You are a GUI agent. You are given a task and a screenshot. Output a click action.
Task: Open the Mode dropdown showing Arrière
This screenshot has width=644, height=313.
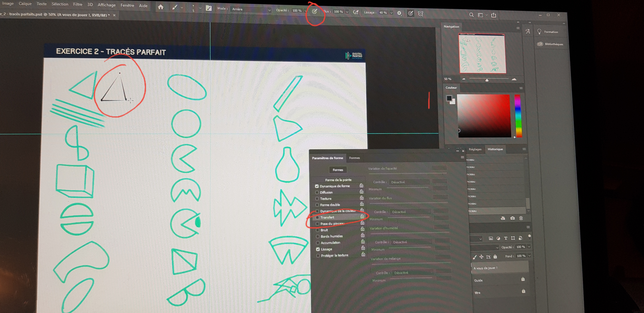click(251, 9)
